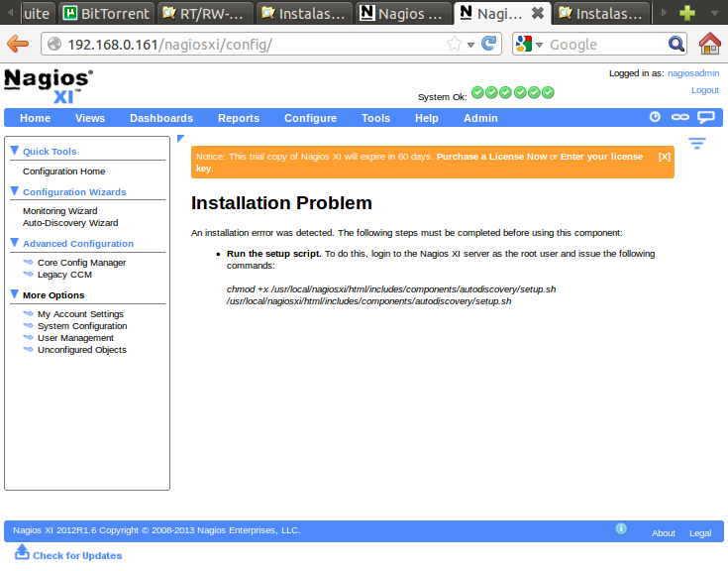728x571 pixels.
Task: Click the info icon in footer bar
Action: tap(621, 528)
